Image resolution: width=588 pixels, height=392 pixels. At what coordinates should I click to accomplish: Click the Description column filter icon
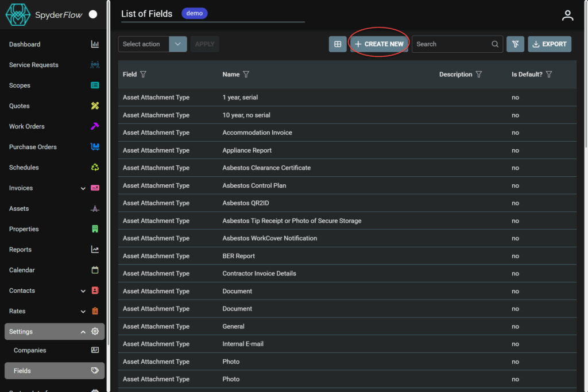pyautogui.click(x=479, y=75)
